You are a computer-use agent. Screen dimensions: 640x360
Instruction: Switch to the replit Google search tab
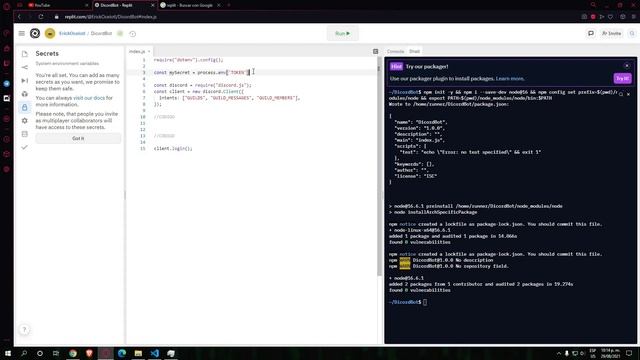190,5
